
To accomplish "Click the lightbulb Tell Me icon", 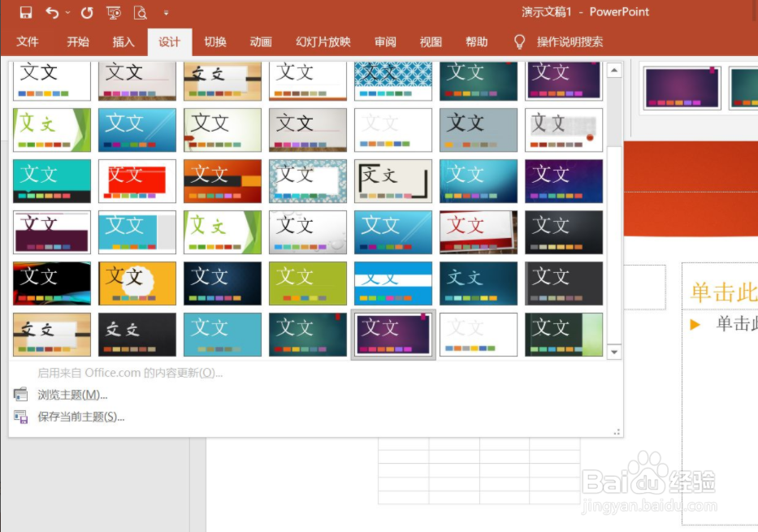I will point(519,42).
